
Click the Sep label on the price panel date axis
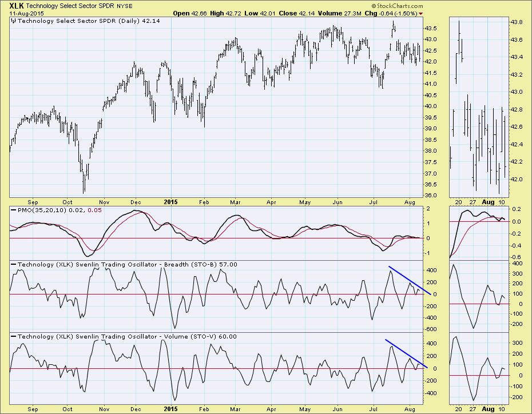click(x=33, y=202)
